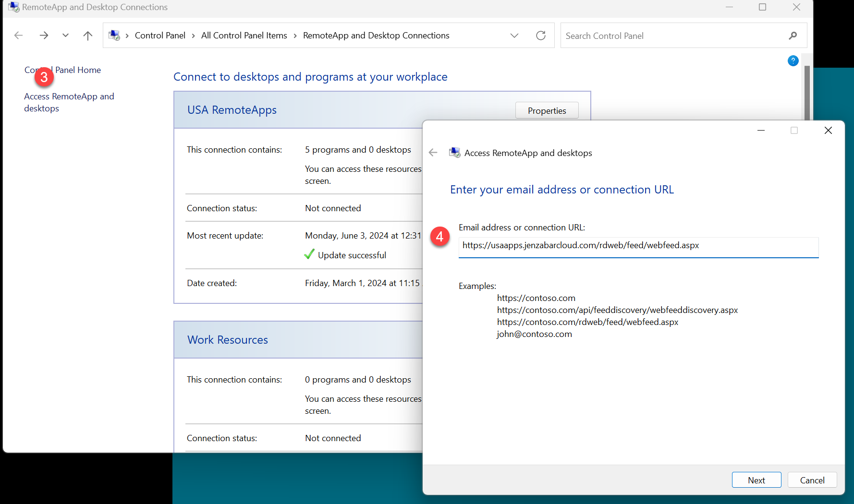The image size is (854, 504).
Task: Click the wizard title RemoteApp icon
Action: click(454, 153)
